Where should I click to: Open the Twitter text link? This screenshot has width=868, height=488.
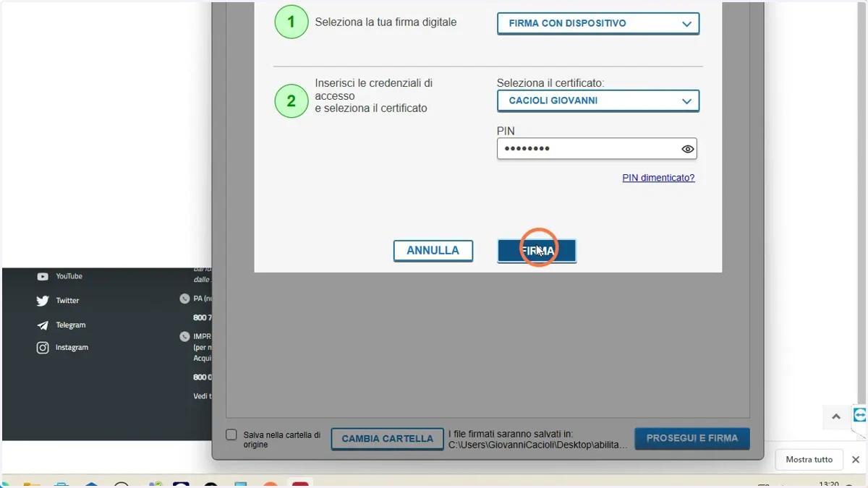point(68,301)
